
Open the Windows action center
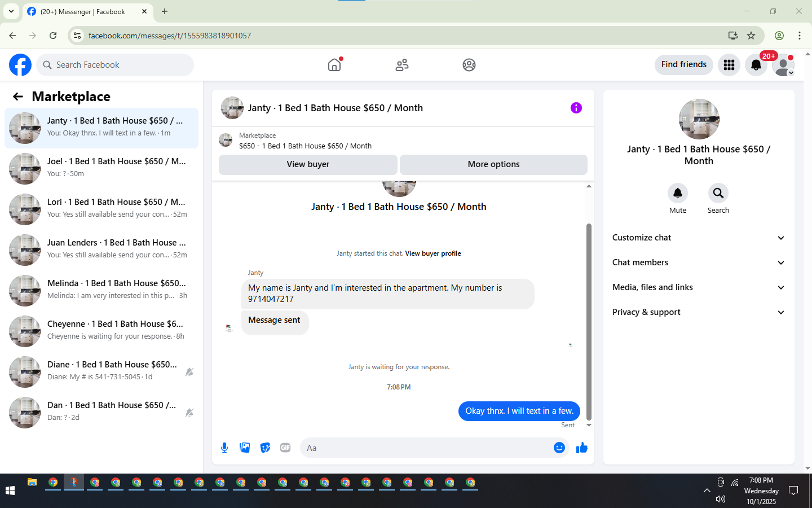click(793, 491)
